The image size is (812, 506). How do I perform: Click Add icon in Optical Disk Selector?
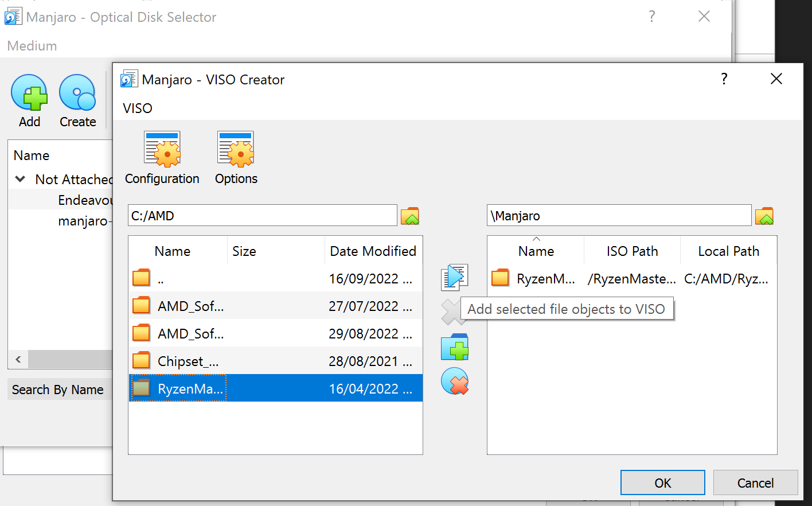(29, 101)
